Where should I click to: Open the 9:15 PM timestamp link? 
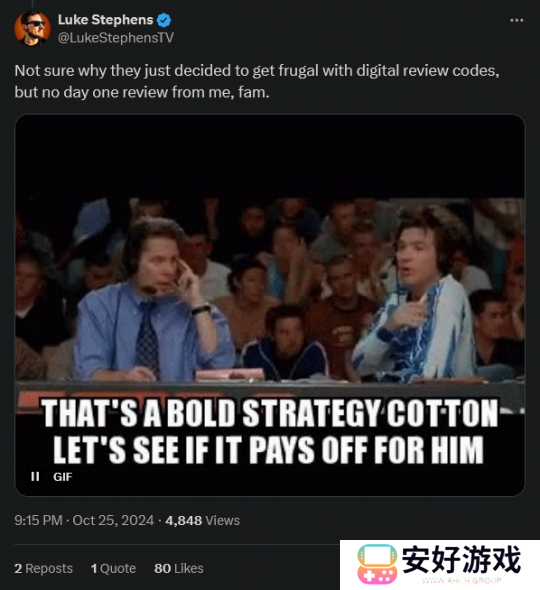(38, 520)
